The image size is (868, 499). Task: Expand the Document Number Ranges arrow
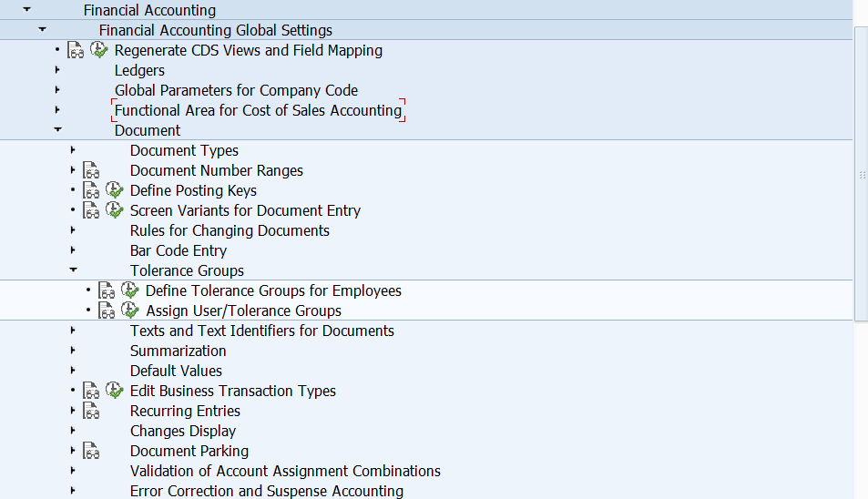(x=73, y=170)
